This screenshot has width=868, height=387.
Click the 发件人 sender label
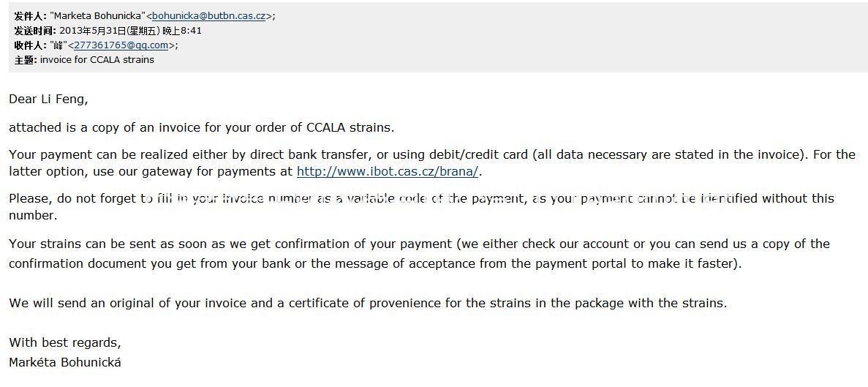pyautogui.click(x=30, y=16)
